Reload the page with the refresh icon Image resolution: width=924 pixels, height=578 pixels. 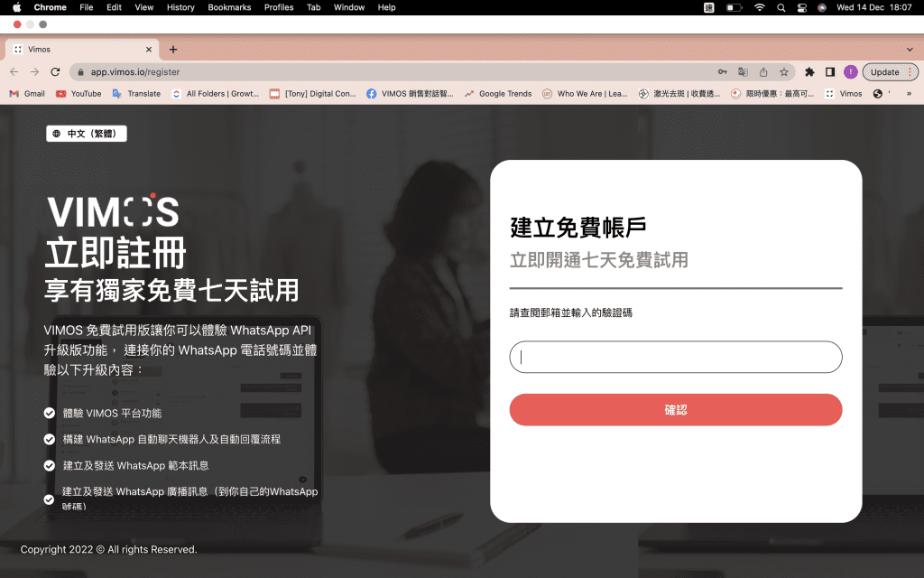[55, 72]
